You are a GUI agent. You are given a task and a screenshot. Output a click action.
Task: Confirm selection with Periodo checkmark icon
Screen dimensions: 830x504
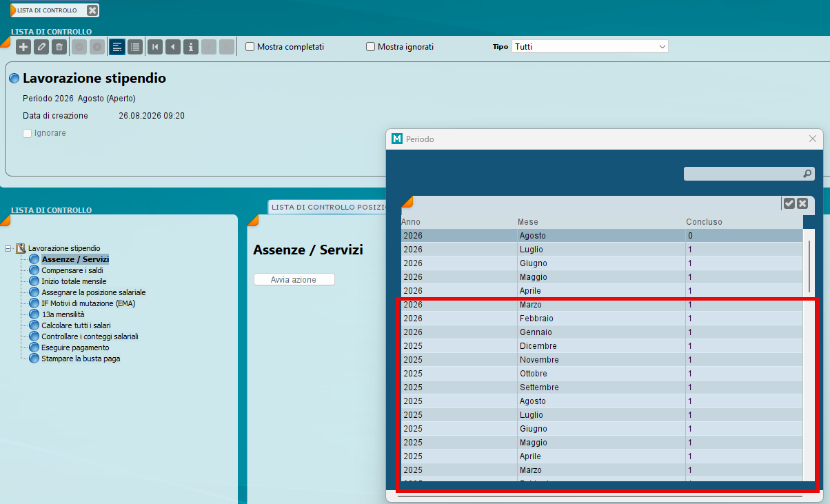click(790, 203)
